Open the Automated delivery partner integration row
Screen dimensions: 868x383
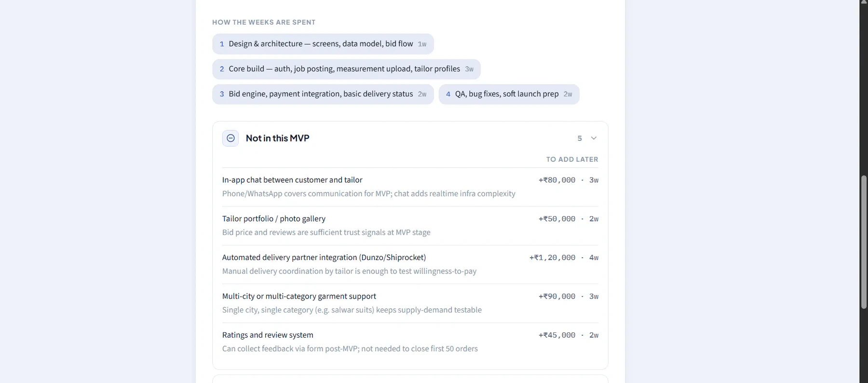410,264
